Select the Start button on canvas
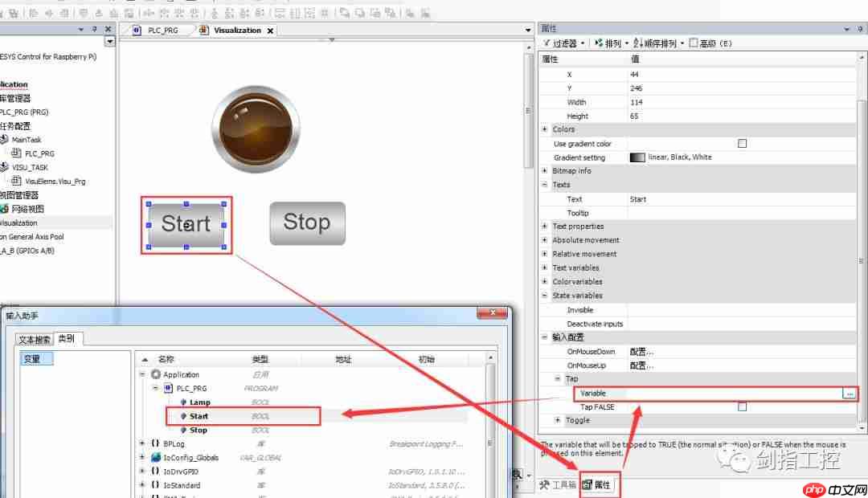The height and width of the screenshot is (498, 868). click(x=186, y=225)
